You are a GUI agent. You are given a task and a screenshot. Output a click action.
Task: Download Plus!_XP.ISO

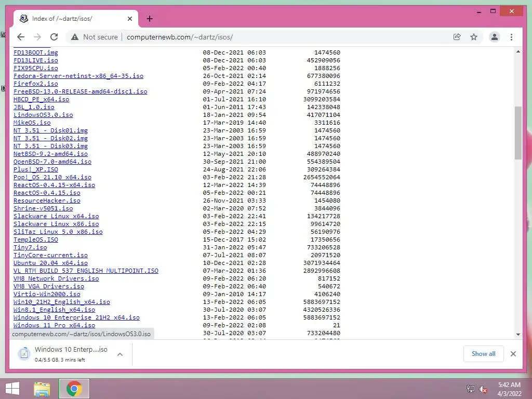tap(36, 170)
